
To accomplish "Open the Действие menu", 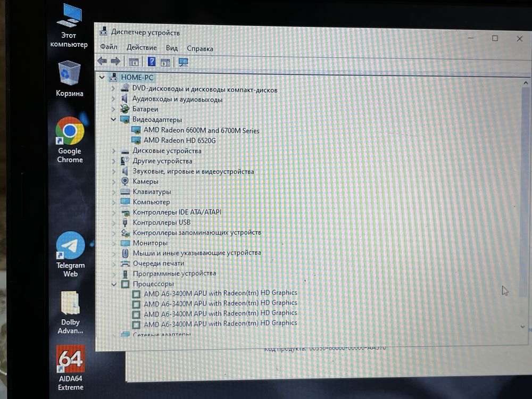I will 142,47.
